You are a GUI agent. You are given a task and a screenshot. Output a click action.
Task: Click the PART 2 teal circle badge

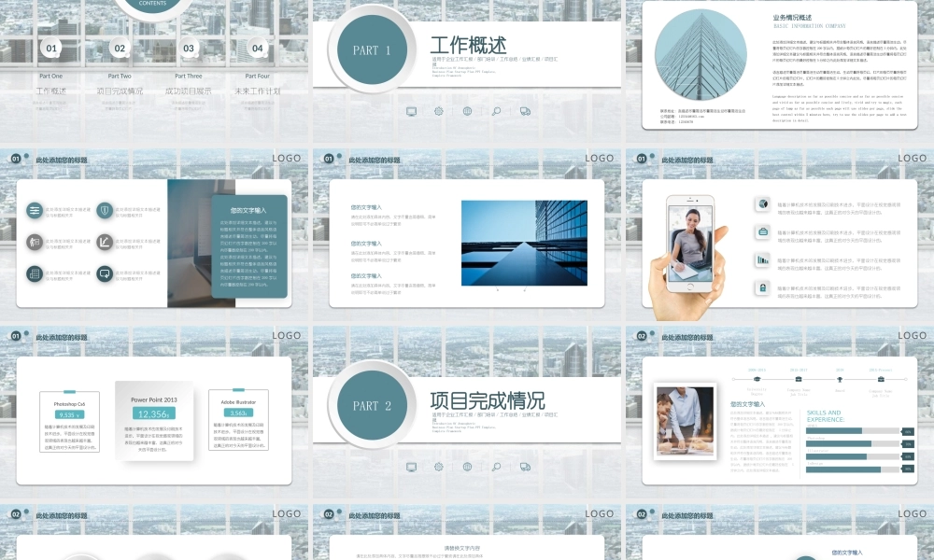(x=373, y=406)
